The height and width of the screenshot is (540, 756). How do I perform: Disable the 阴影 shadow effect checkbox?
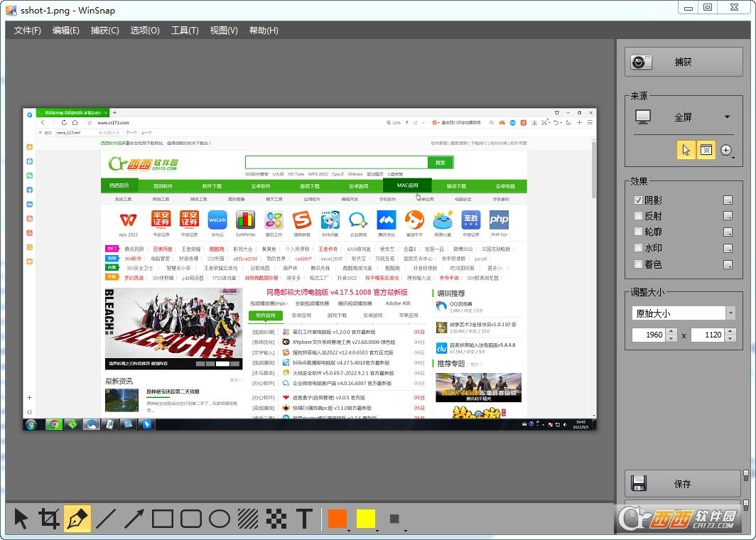coord(638,200)
